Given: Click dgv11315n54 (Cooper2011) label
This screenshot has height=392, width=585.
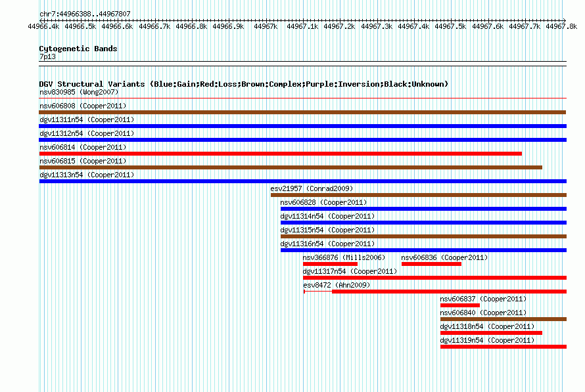Looking at the screenshot, I should pyautogui.click(x=327, y=230).
